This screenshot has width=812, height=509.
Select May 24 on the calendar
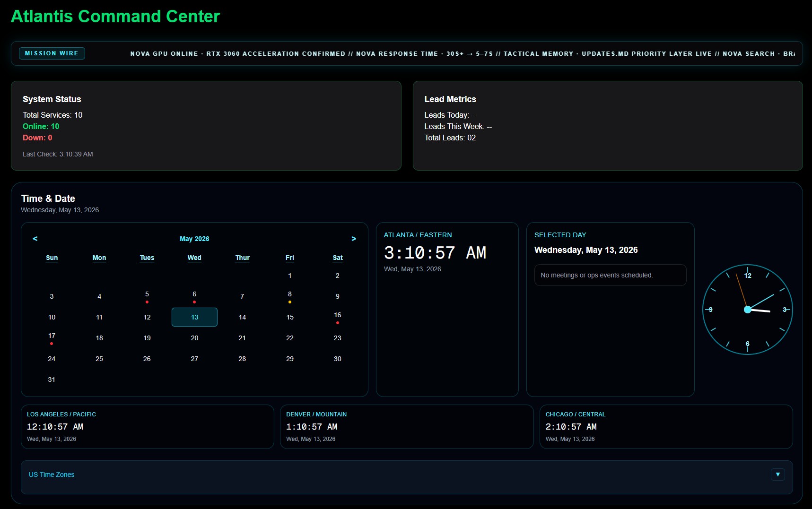click(x=52, y=359)
